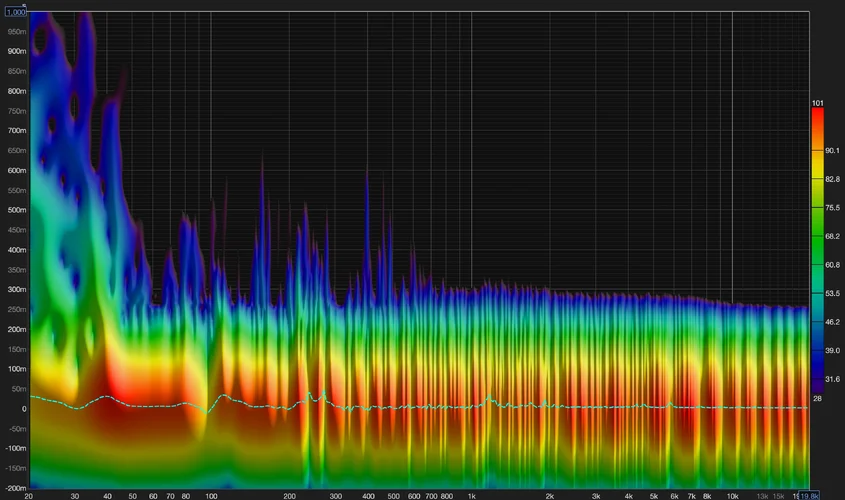Screen dimensions: 845x500
Task: Click the 1.000 top time-axis limit field
Action: pos(16,11)
